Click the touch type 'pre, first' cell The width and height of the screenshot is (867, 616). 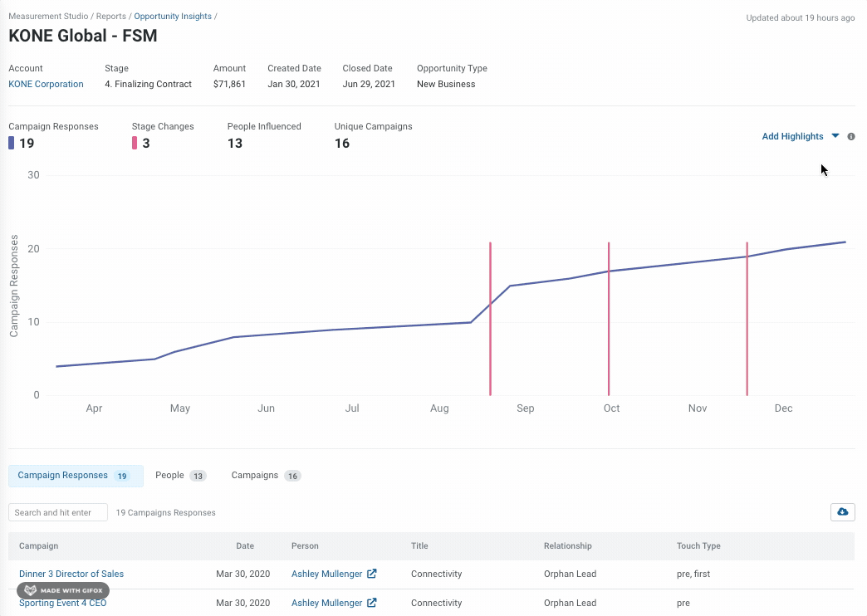pyautogui.click(x=693, y=574)
